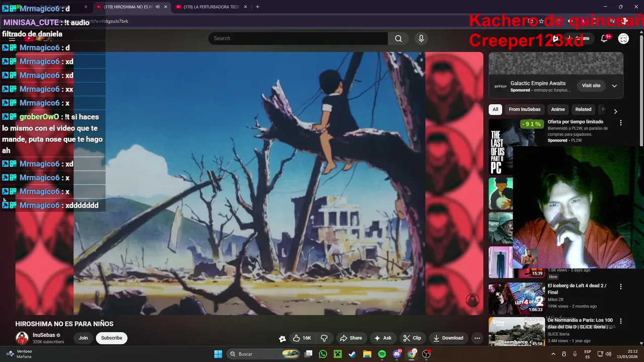Click Visit site on sponsored ad
The image size is (644, 362).
pos(591,86)
